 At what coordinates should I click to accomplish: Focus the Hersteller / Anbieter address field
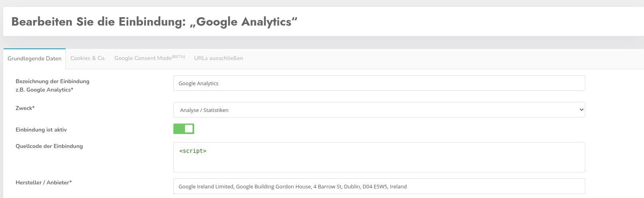coord(379,186)
